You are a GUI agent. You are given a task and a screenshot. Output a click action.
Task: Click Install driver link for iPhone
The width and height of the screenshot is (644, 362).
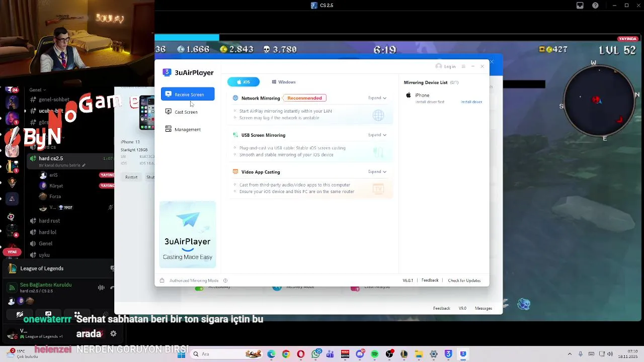pyautogui.click(x=471, y=102)
